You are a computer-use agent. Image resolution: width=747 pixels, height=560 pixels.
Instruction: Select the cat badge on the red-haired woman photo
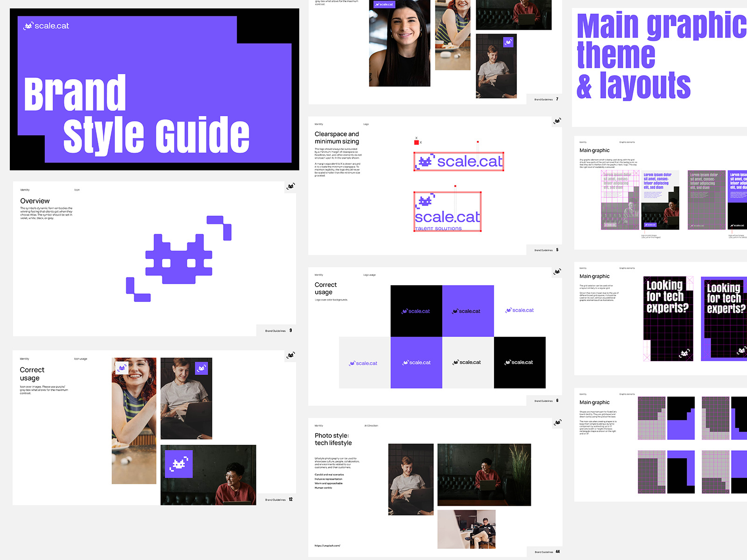pos(122,368)
